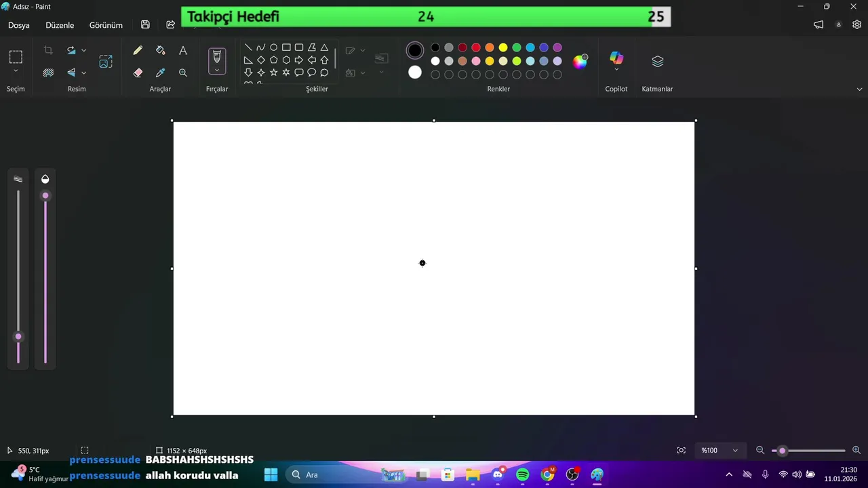Select the primary black color circle
This screenshot has height=488, width=868.
(415, 50)
